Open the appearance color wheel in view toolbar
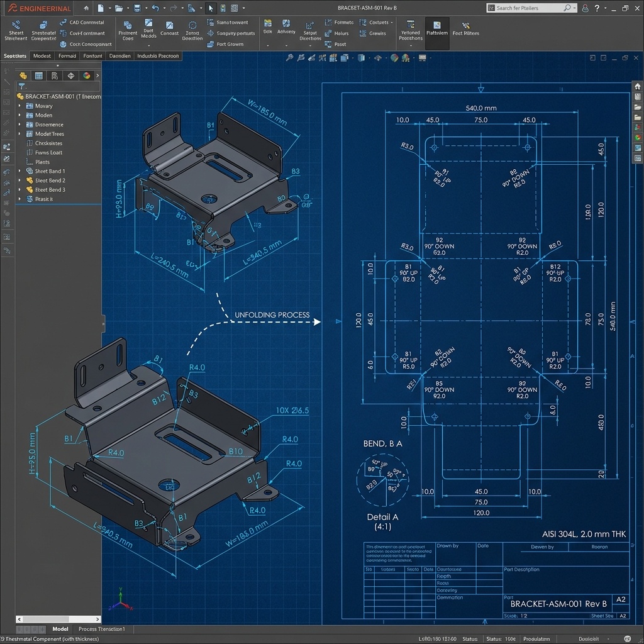Image resolution: width=644 pixels, height=644 pixels. [394, 58]
